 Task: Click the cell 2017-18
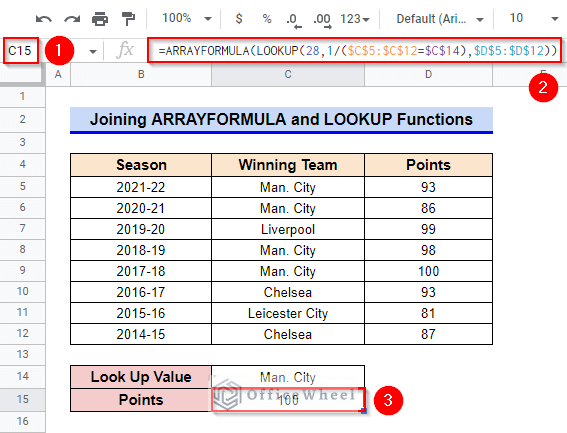(x=141, y=271)
